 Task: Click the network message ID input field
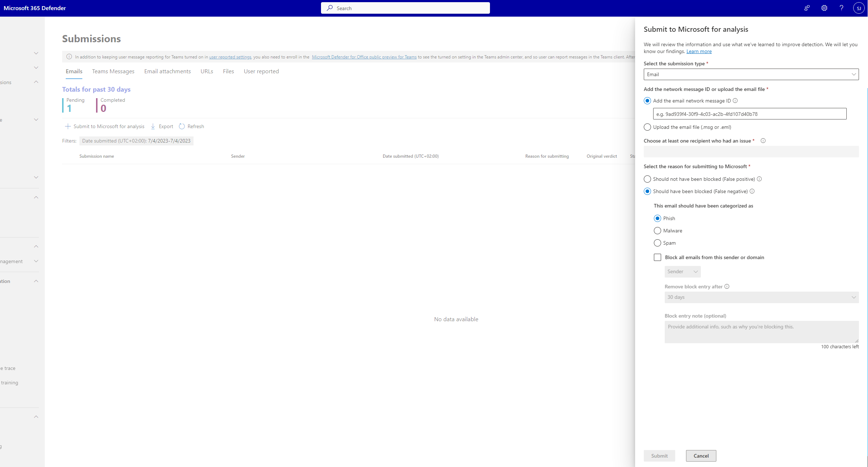750,114
